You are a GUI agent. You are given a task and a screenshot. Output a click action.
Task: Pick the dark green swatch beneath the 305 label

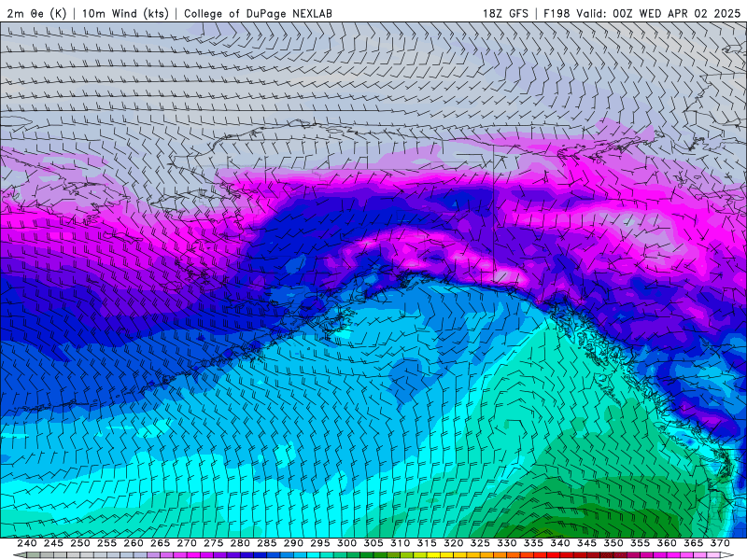(369, 555)
